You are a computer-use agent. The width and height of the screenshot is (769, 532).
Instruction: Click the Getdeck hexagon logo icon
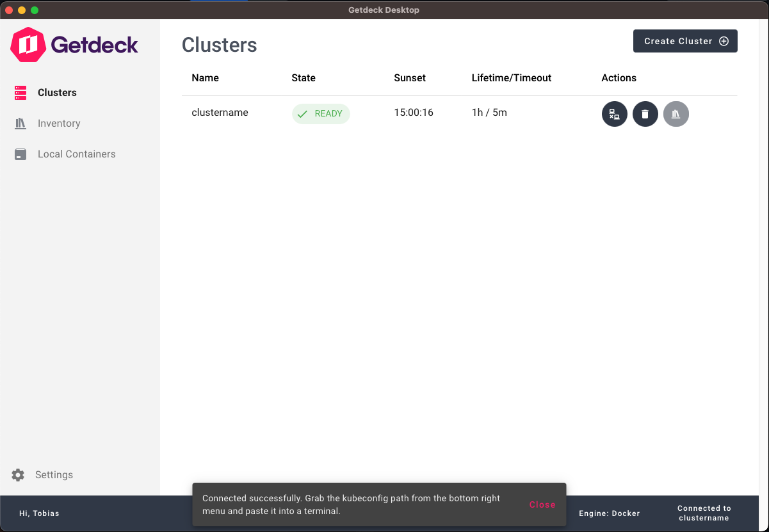[28, 45]
